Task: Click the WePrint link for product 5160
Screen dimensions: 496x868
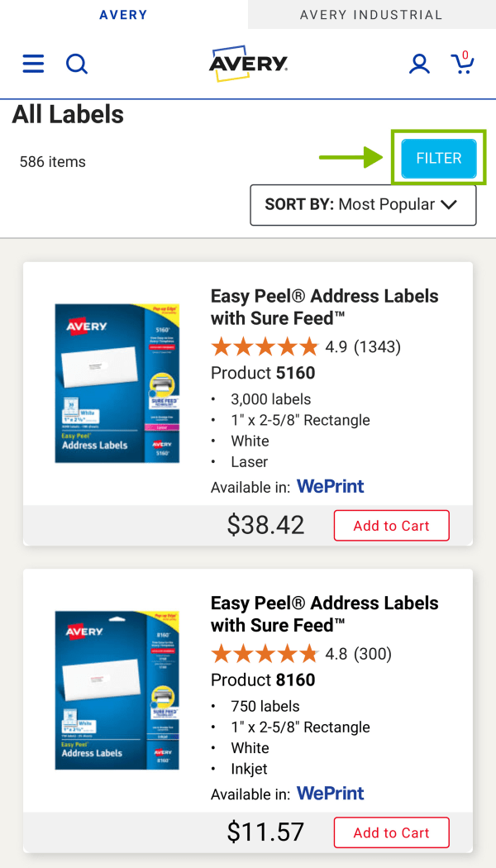Action: click(331, 487)
